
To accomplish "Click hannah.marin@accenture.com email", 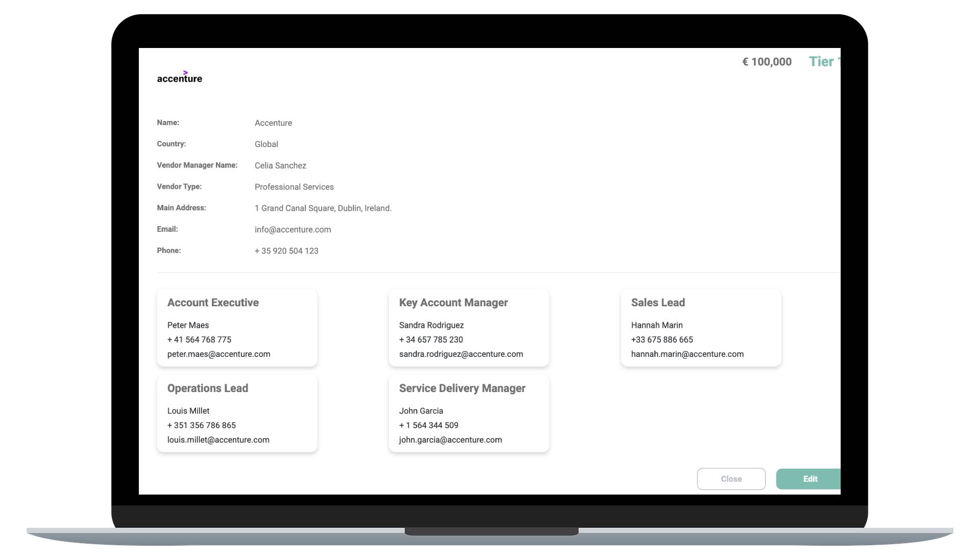I will [687, 354].
